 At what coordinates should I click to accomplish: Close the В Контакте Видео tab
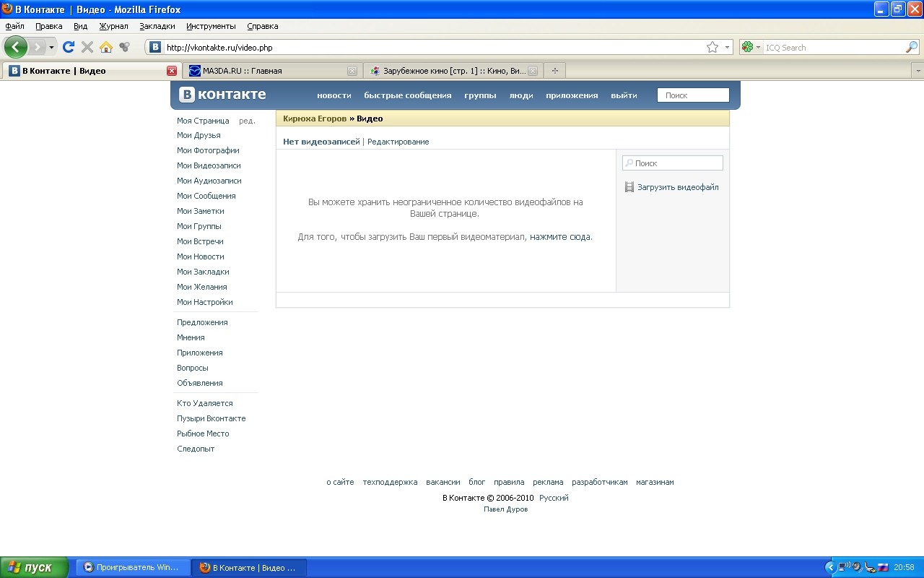click(171, 71)
